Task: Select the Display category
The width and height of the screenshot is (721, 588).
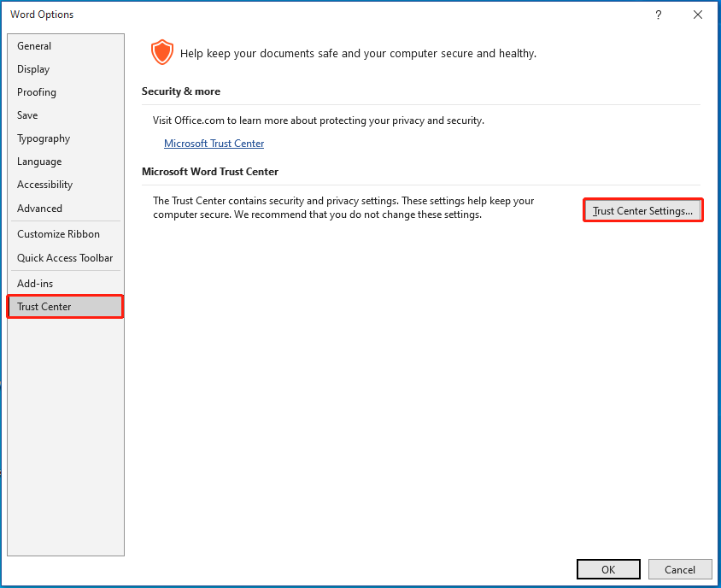Action: (65, 69)
